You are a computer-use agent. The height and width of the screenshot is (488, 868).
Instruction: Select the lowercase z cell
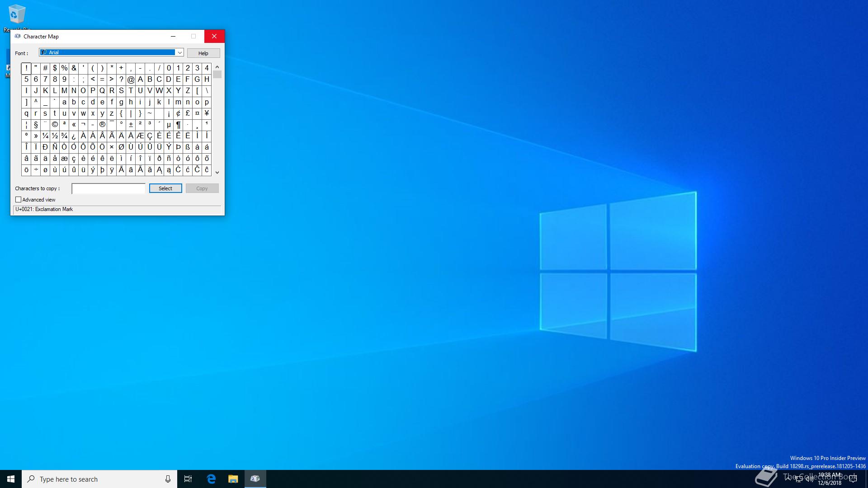click(x=112, y=113)
